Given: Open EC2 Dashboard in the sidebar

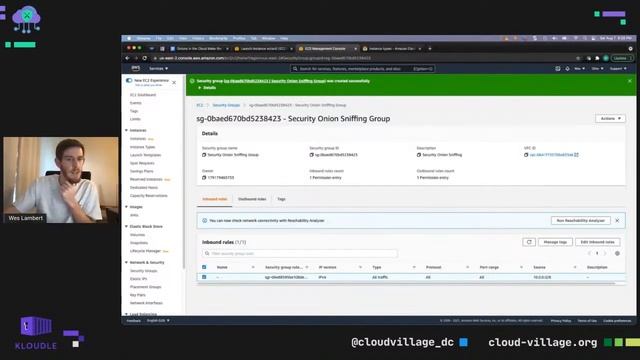Looking at the screenshot, I should point(143,95).
